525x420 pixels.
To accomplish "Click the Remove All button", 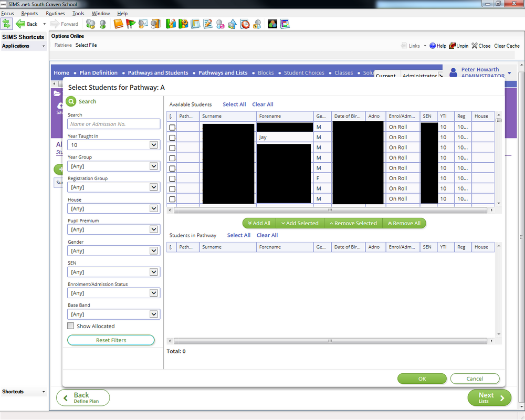I will [404, 224].
